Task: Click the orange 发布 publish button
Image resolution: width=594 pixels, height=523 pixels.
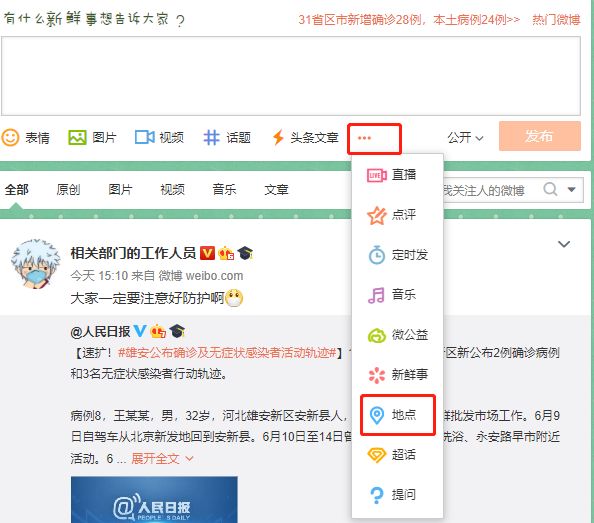Action: [539, 136]
